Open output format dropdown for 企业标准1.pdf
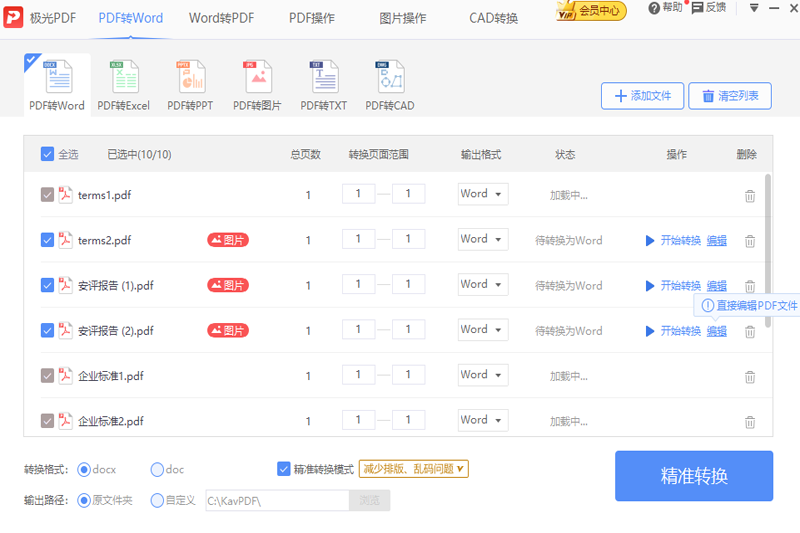This screenshot has height=533, width=800. [483, 375]
